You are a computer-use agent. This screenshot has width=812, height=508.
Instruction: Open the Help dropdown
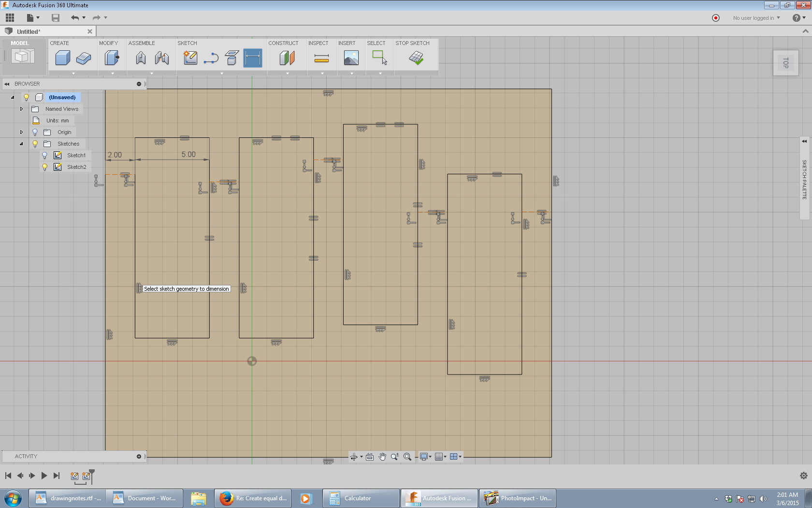[799, 18]
